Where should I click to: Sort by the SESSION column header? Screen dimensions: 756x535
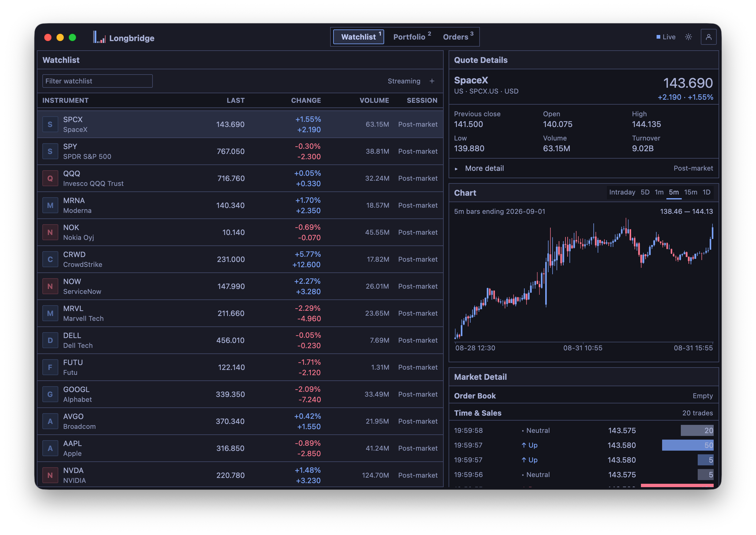tap(422, 100)
